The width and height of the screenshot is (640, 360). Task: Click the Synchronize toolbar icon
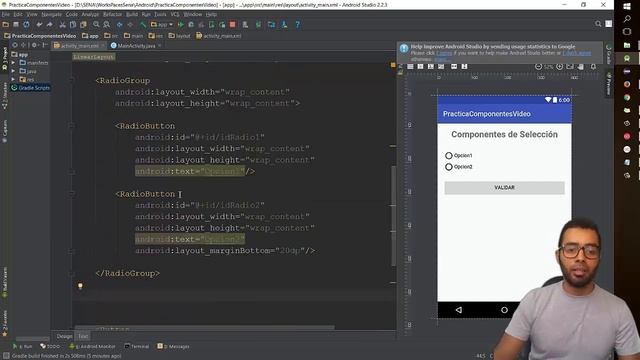click(26, 24)
